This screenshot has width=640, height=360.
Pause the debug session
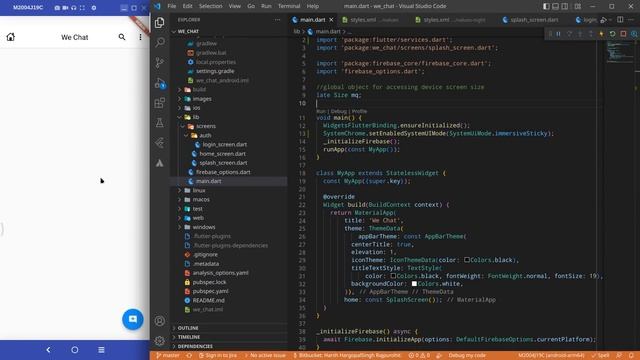point(558,34)
